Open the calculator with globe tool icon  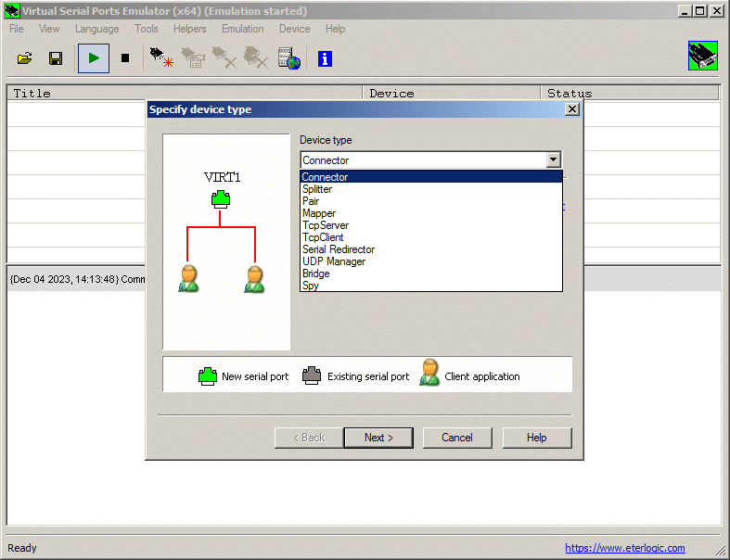tap(289, 58)
